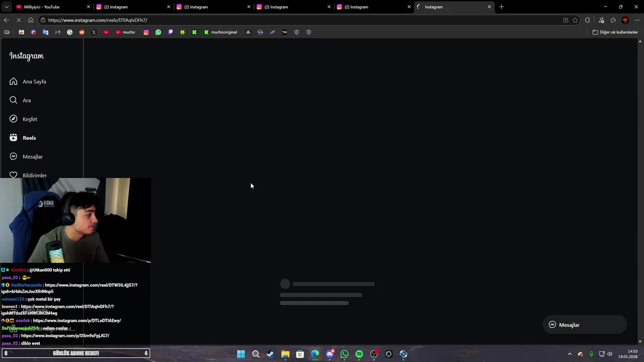Image resolution: width=644 pixels, height=362 pixels.
Task: Open taskbar search
Action: click(256, 354)
